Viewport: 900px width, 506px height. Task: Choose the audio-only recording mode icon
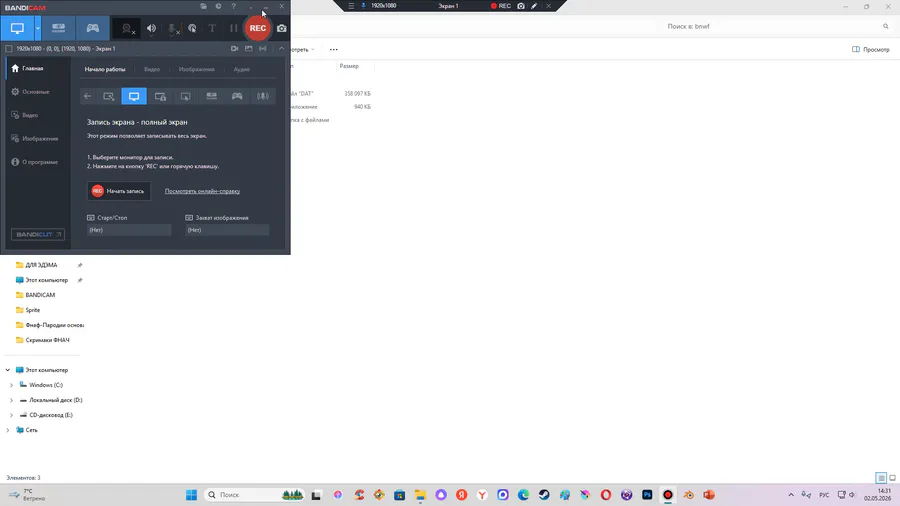[263, 96]
